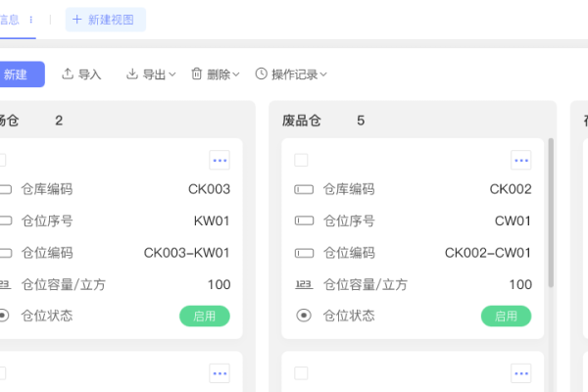The width and height of the screenshot is (588, 392).
Task: Click text field icon beside 仓位序号 CW01
Action: pyautogui.click(x=304, y=220)
